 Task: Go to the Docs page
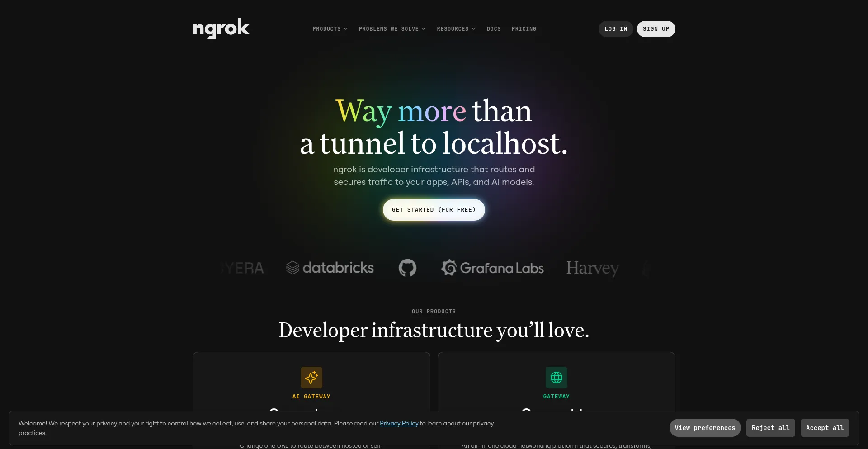click(x=494, y=29)
